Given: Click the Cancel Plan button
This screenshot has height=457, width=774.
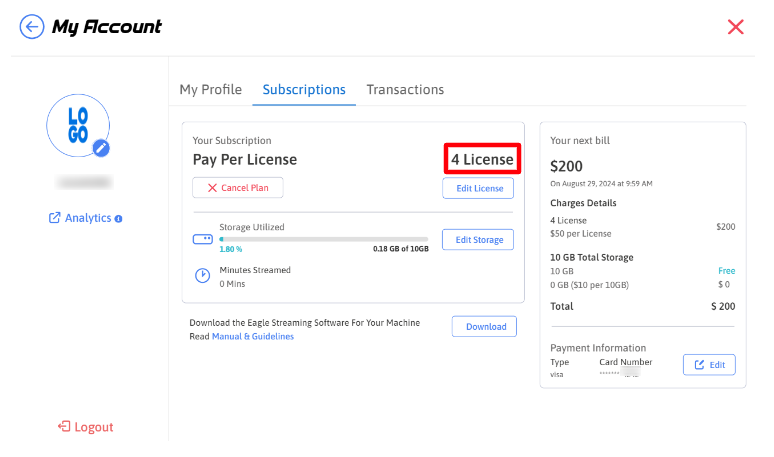Looking at the screenshot, I should click(x=238, y=188).
